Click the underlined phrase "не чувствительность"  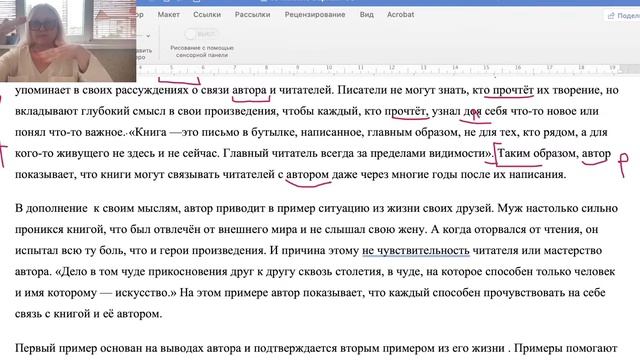[416, 250]
